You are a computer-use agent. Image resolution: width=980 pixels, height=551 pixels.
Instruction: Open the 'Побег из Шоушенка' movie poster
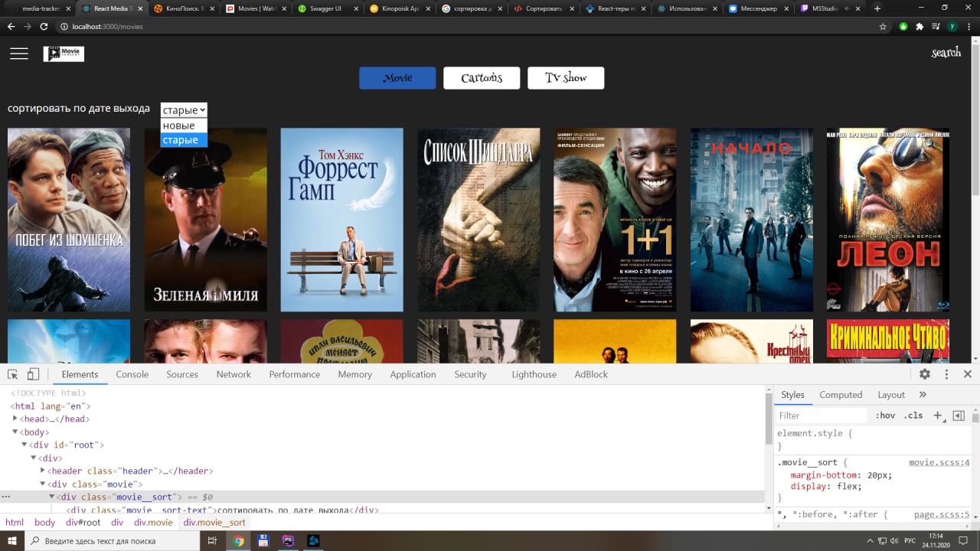coord(69,220)
